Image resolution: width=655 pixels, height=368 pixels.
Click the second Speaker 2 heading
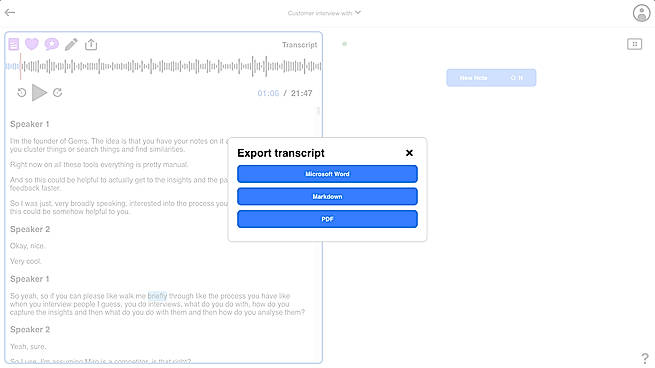(x=30, y=330)
